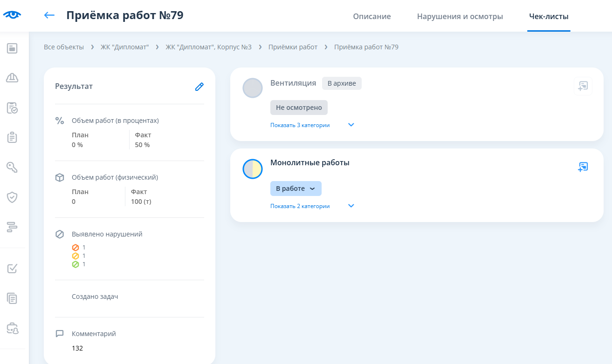Open the Gantt chart sidebar icon

tap(12, 227)
